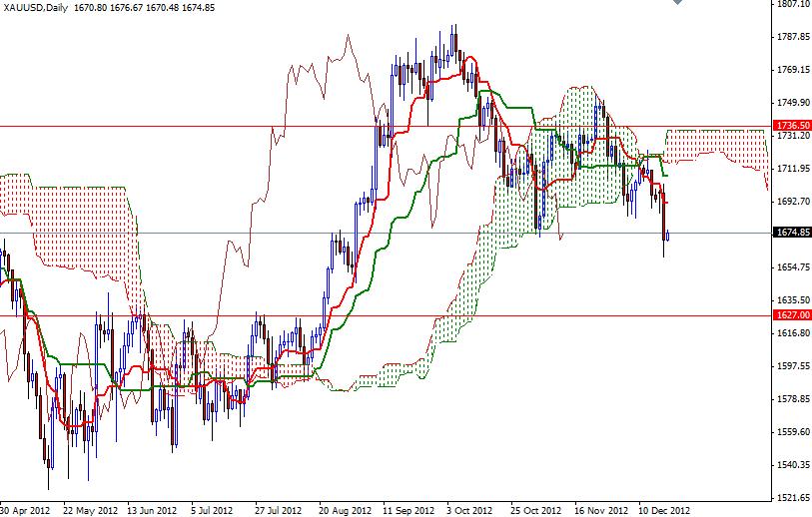This screenshot has height=517, width=812.
Task: Click the 1807.10 price scale label
Action: [793, 4]
